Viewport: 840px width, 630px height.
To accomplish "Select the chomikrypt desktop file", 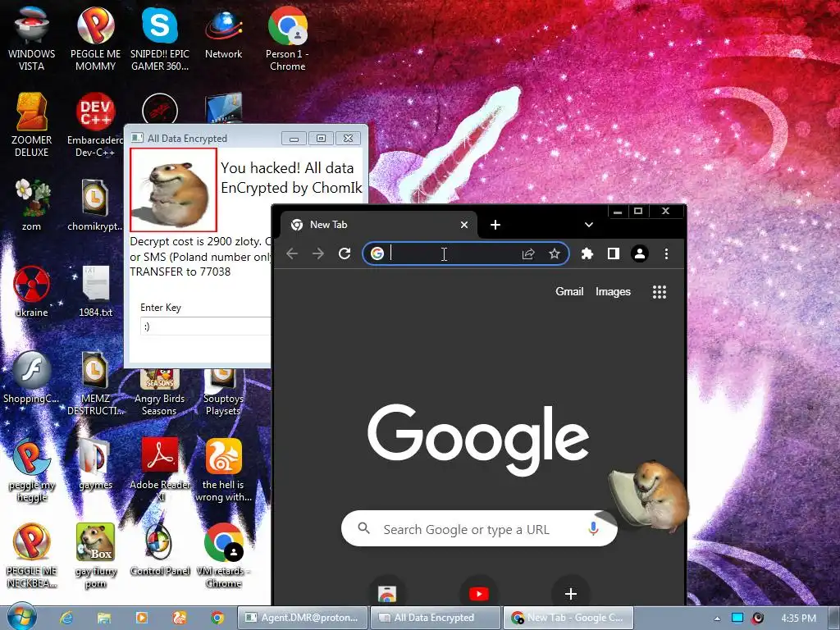I will coord(95,204).
